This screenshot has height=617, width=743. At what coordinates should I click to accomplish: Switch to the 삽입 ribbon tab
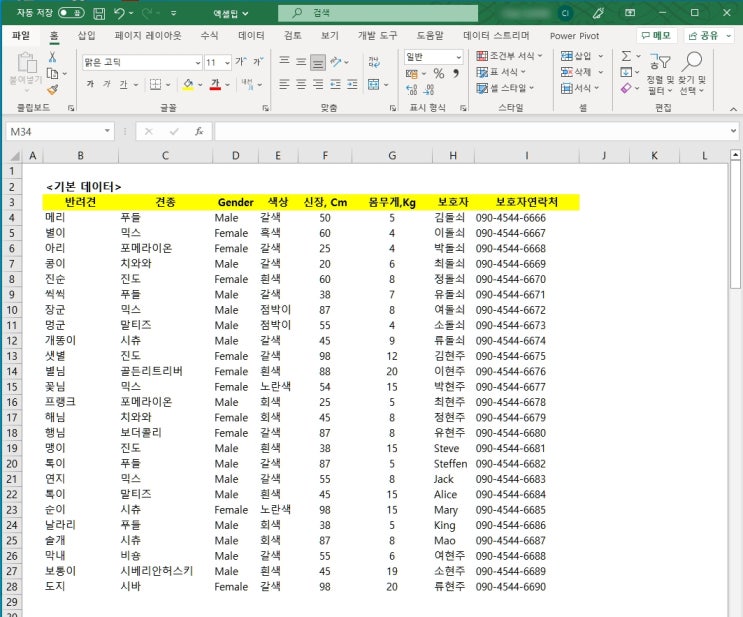point(87,36)
